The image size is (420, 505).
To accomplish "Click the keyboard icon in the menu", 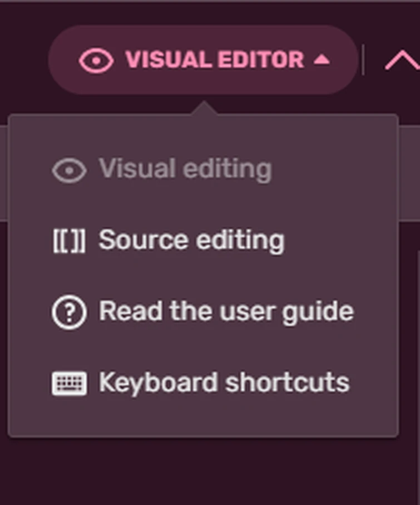I will coord(69,384).
